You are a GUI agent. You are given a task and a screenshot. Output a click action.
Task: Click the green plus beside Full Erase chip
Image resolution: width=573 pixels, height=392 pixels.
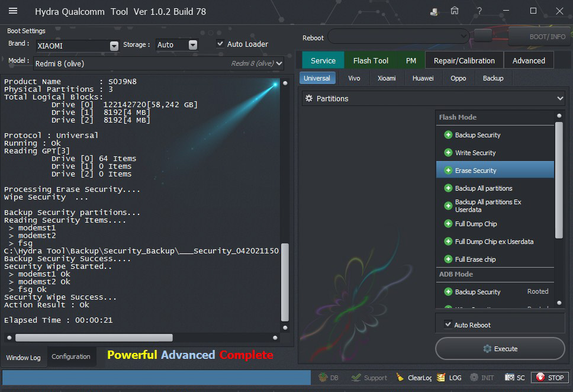coord(448,259)
